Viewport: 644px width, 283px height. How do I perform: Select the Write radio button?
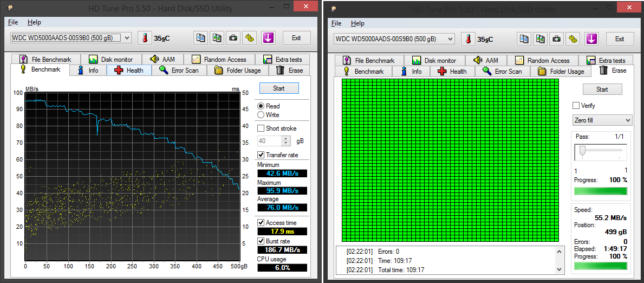click(x=261, y=115)
